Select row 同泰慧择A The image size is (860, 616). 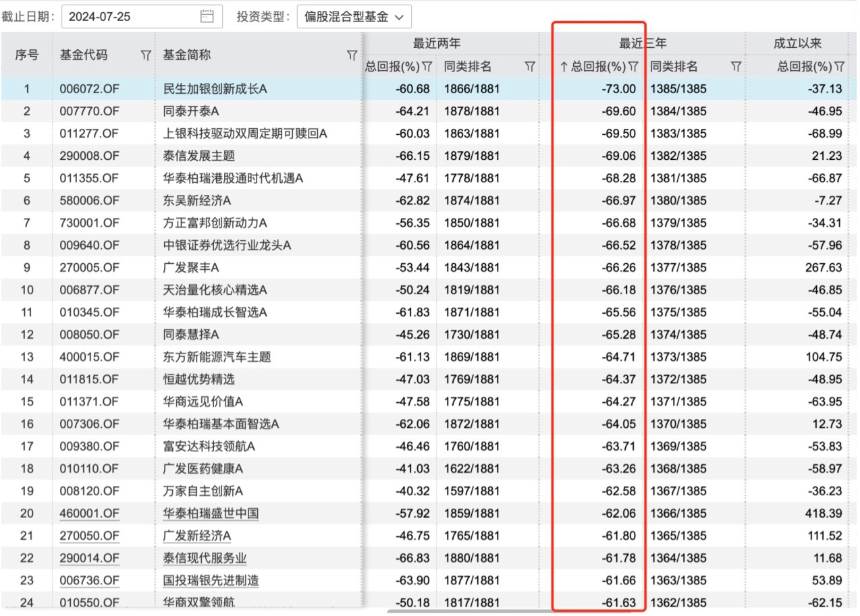(429, 335)
